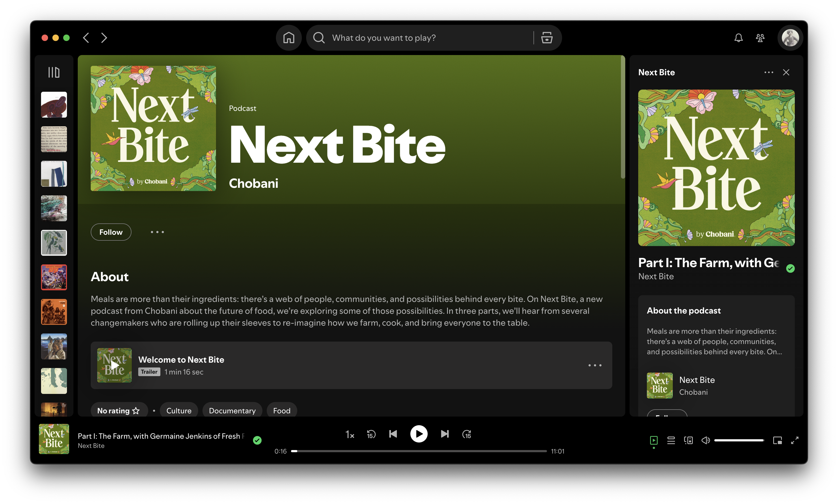Toggle the Now Playing view
The width and height of the screenshot is (838, 504).
tap(654, 441)
